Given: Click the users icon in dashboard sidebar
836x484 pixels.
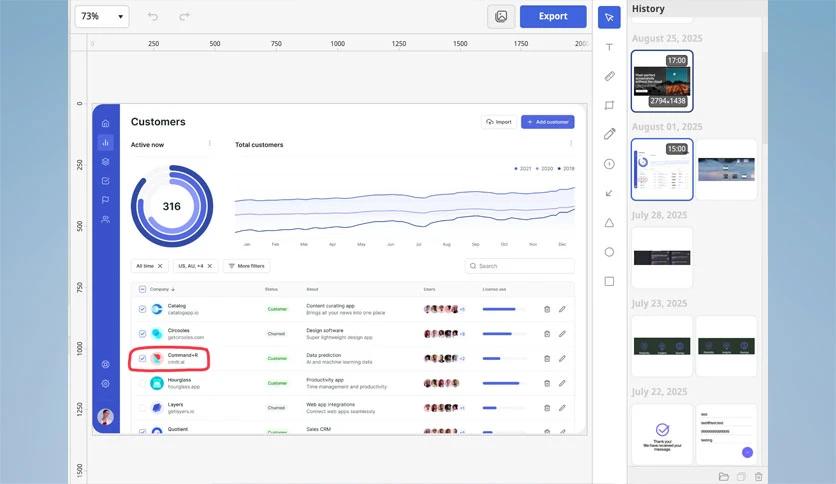Looking at the screenshot, I should 106,219.
